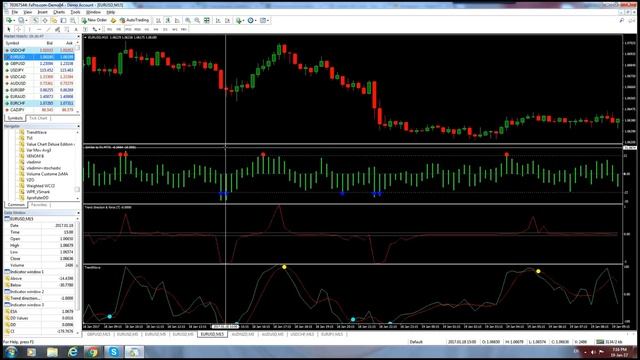Open the GBPUSD,M15 chart tab
The image size is (640, 360).
[99, 334]
